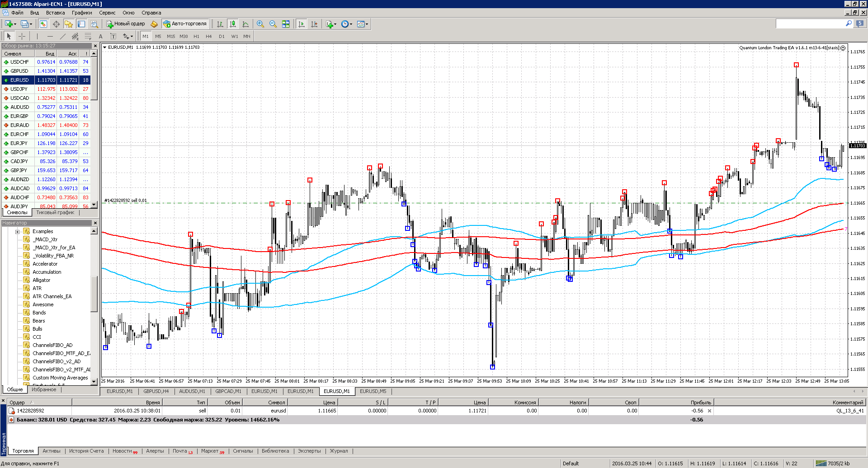Toggle the Авто-торговля auto trading button
Viewport: 868px width, 468px height.
tap(185, 24)
